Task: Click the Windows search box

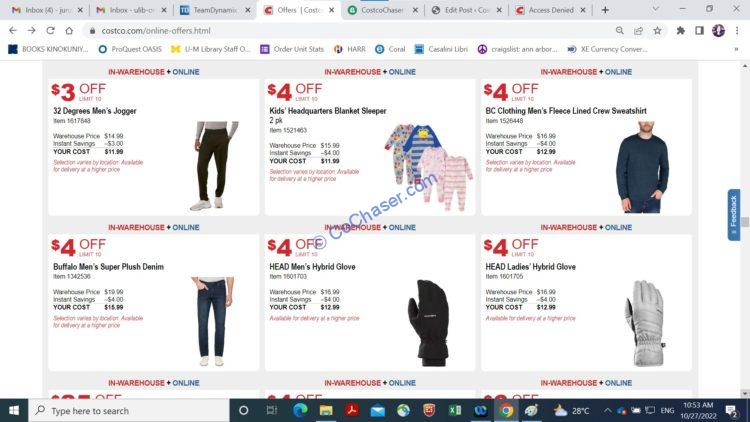Action: 129,411
